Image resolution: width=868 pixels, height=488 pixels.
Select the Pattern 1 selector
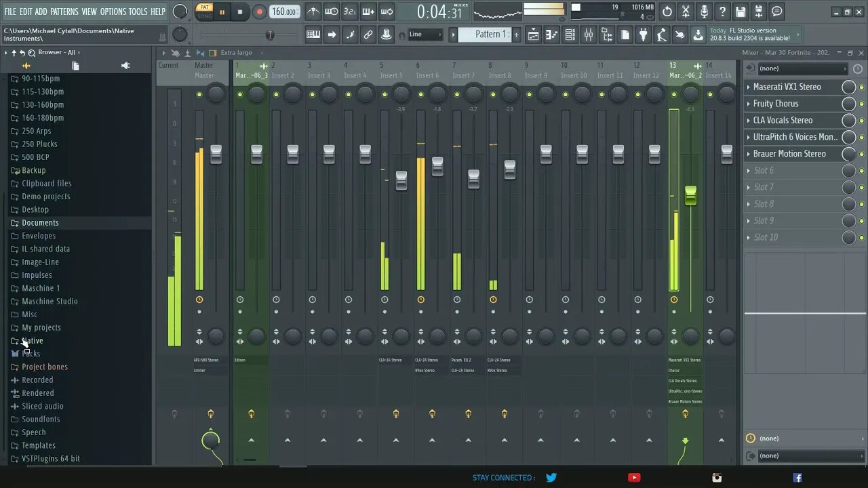485,35
